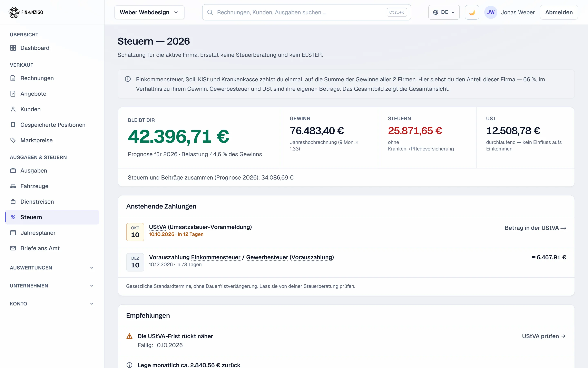
Task: Click the Abmelden button
Action: coord(559,12)
